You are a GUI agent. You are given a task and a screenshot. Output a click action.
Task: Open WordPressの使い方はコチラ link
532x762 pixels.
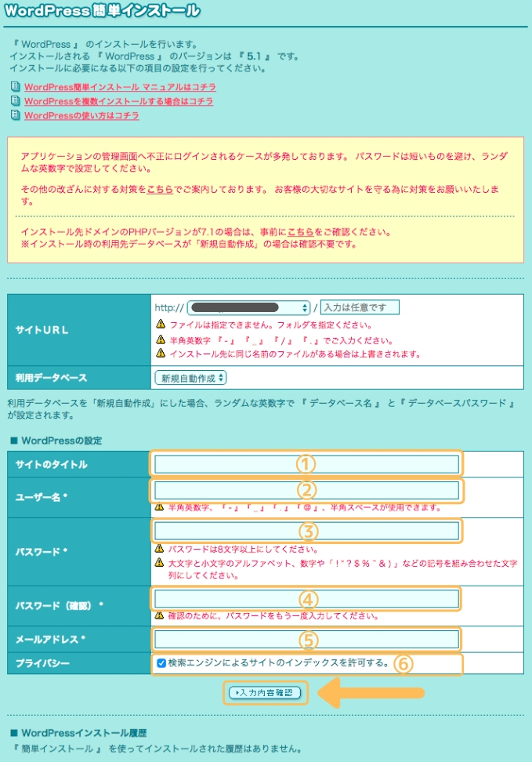[81, 116]
